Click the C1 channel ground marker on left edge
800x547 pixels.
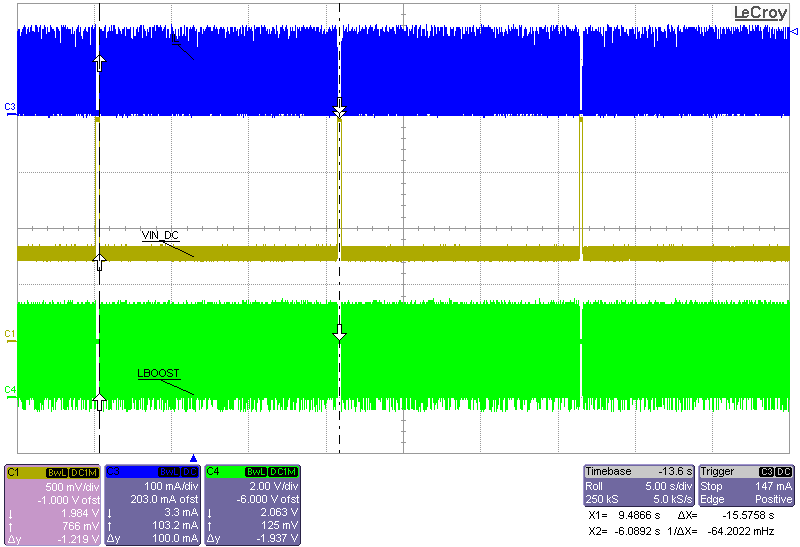10,336
